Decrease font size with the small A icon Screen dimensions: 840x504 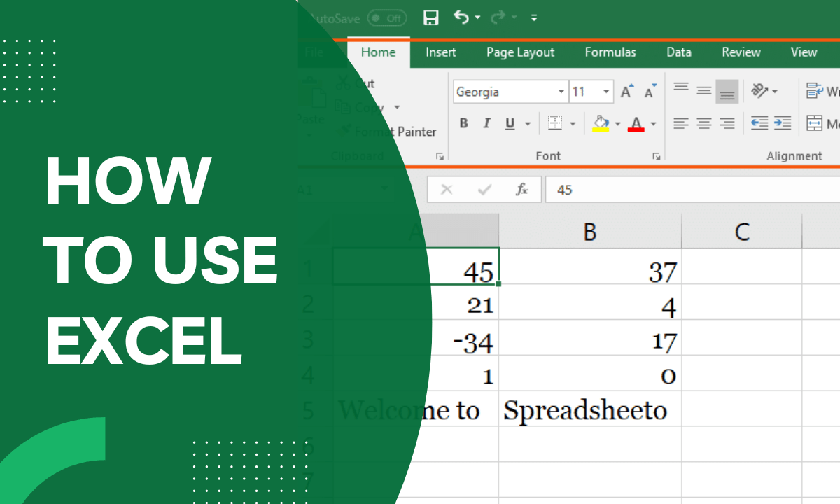pyautogui.click(x=650, y=92)
